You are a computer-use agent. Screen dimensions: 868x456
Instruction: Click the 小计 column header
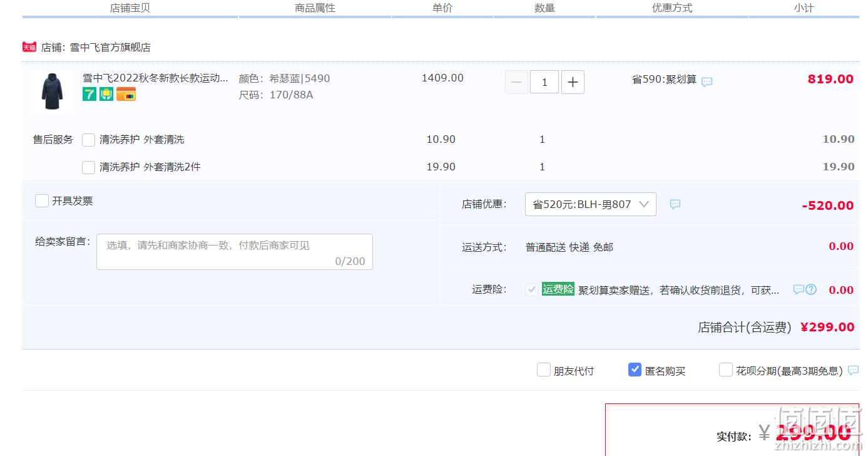point(804,8)
